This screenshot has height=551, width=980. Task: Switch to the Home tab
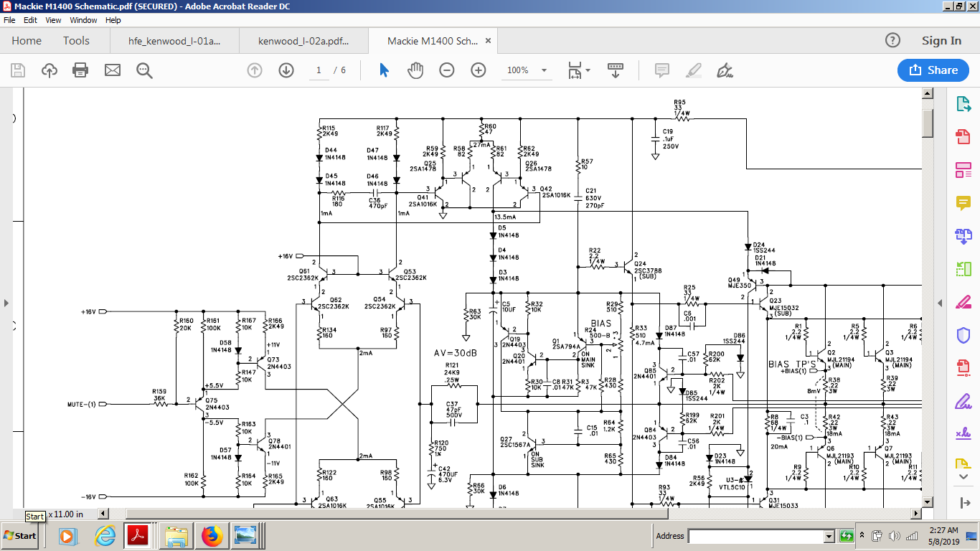click(27, 41)
